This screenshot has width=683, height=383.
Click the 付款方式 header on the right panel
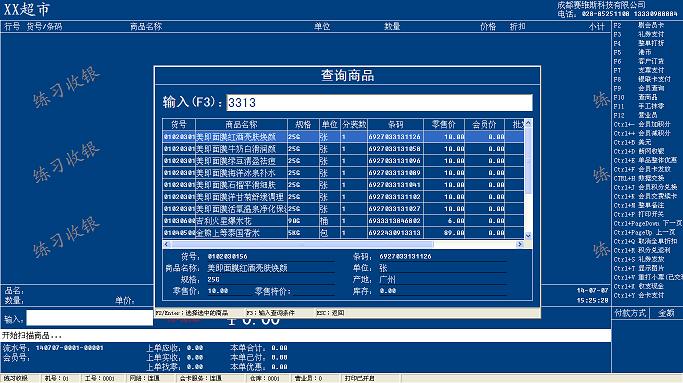(x=630, y=313)
